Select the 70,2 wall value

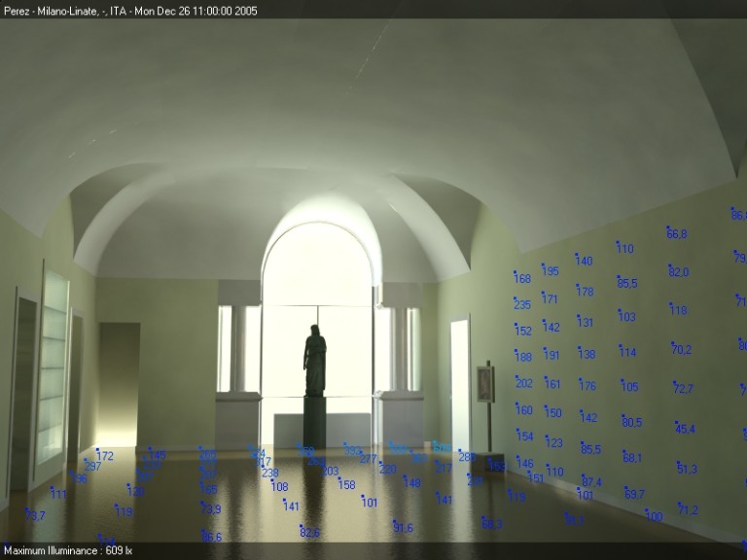point(681,349)
